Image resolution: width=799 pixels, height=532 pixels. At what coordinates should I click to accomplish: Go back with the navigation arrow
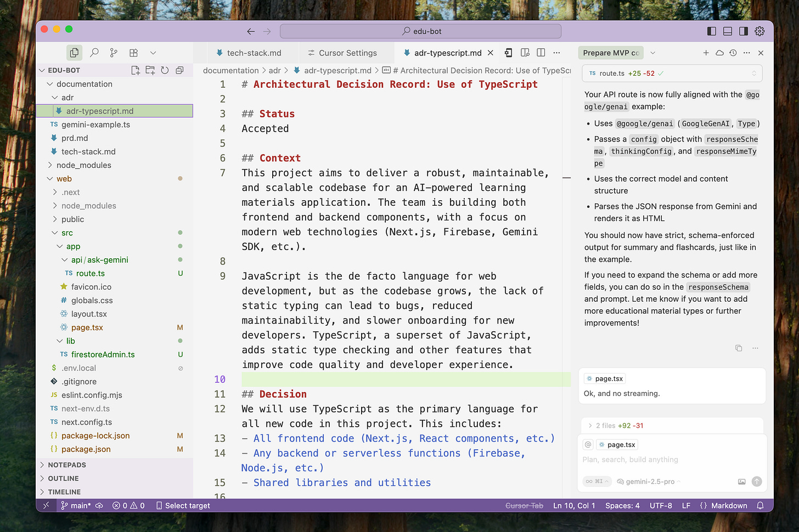251,31
